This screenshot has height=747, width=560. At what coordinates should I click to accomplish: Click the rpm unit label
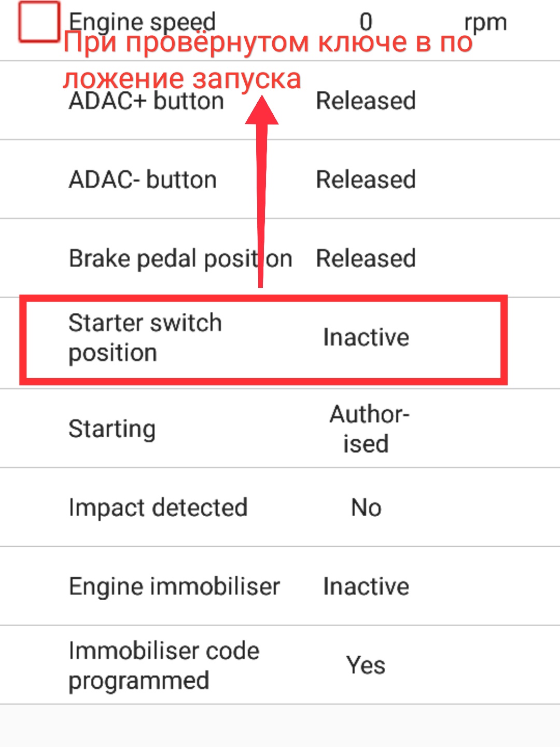tap(485, 22)
